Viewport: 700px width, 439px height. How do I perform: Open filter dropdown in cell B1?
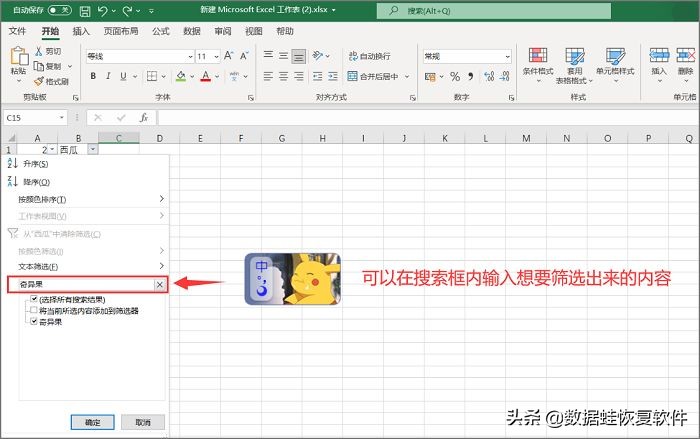pos(93,149)
